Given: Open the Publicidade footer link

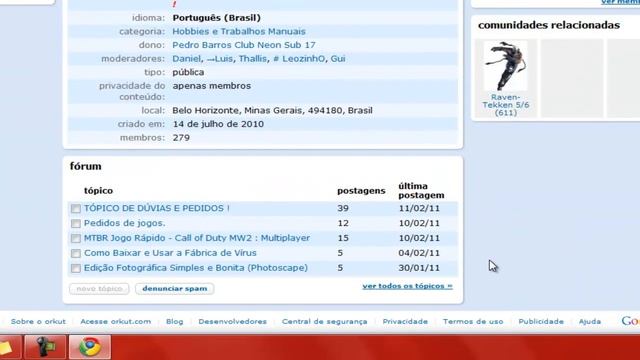Looking at the screenshot, I should 541,322.
